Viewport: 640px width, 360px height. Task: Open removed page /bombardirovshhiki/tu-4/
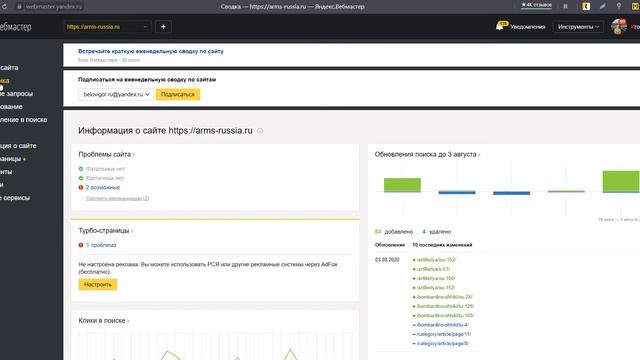pyautogui.click(x=442, y=325)
